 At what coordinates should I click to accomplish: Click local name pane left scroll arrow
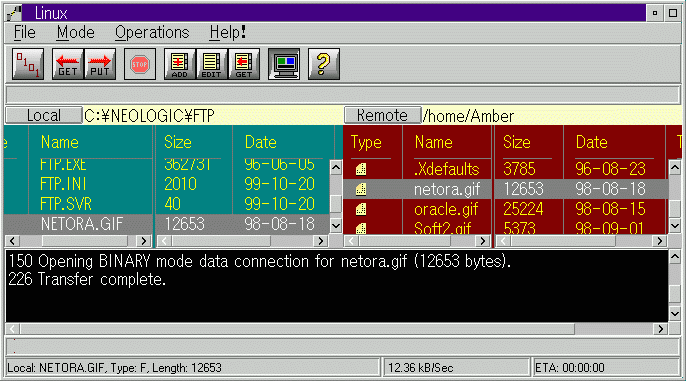pyautogui.click(x=12, y=241)
